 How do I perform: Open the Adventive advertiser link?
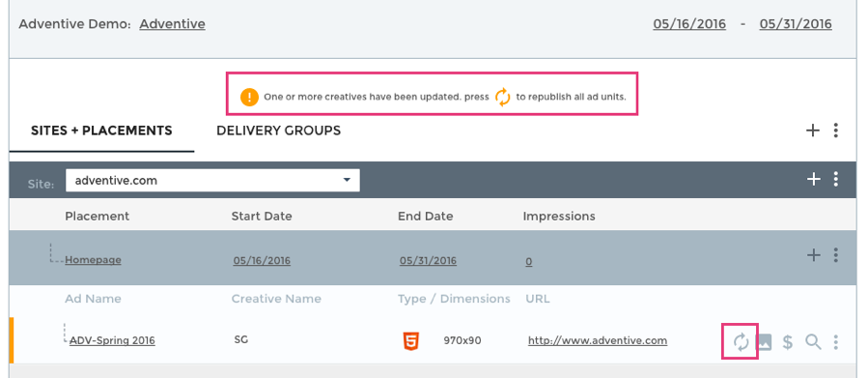pos(172,24)
